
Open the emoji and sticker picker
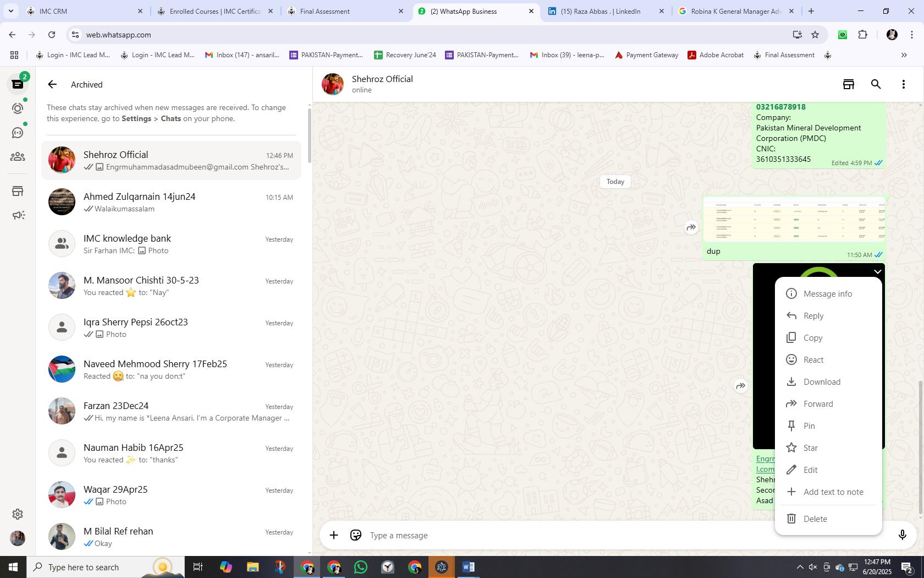tap(356, 535)
